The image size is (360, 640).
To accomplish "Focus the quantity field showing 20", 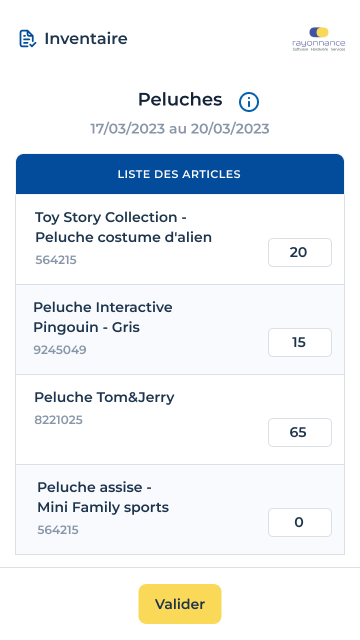I will coord(300,253).
